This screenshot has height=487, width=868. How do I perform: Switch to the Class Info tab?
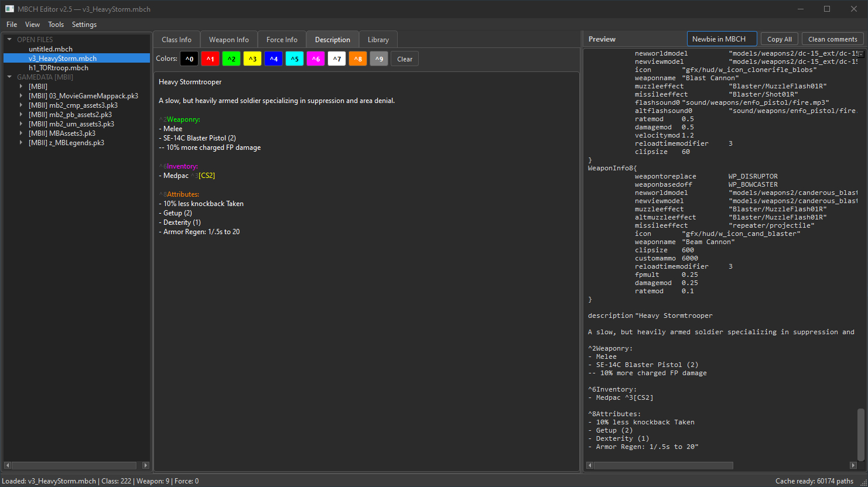(176, 40)
